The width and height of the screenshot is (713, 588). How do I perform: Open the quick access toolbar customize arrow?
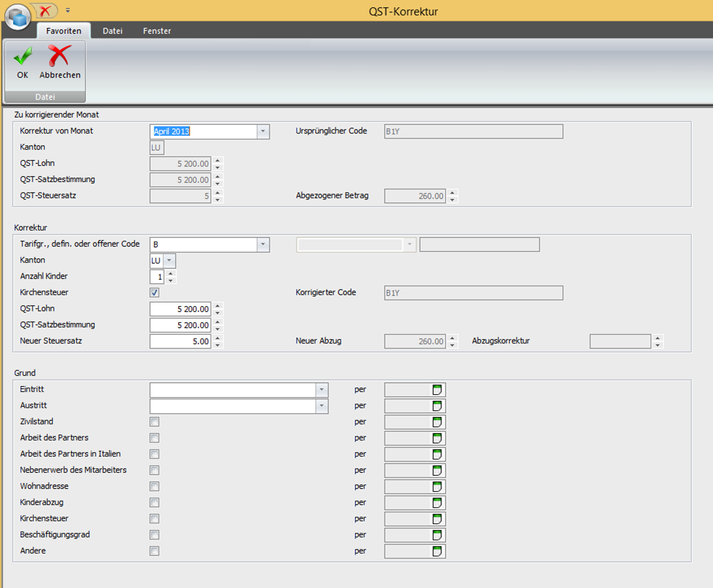coord(68,11)
